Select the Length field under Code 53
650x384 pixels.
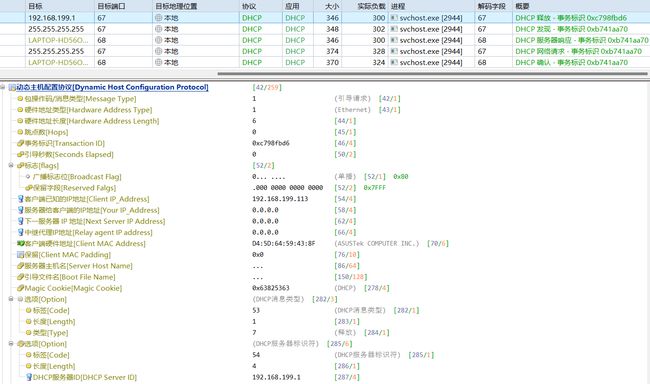click(x=54, y=321)
